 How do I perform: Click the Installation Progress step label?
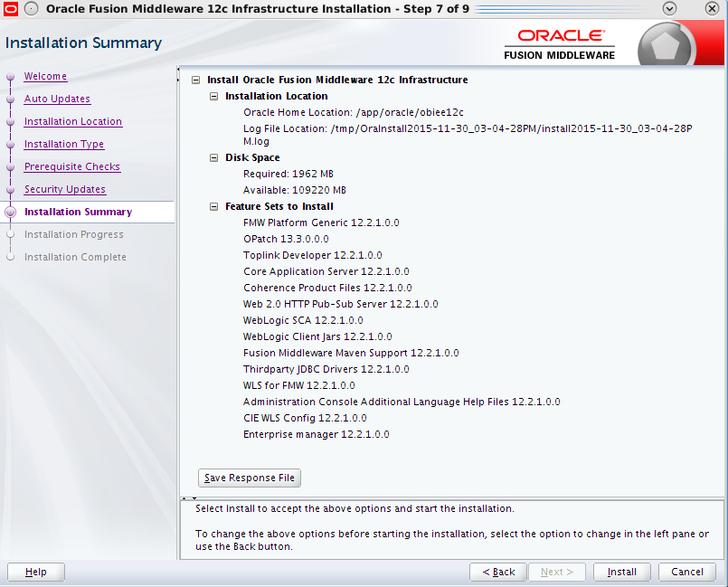point(74,234)
